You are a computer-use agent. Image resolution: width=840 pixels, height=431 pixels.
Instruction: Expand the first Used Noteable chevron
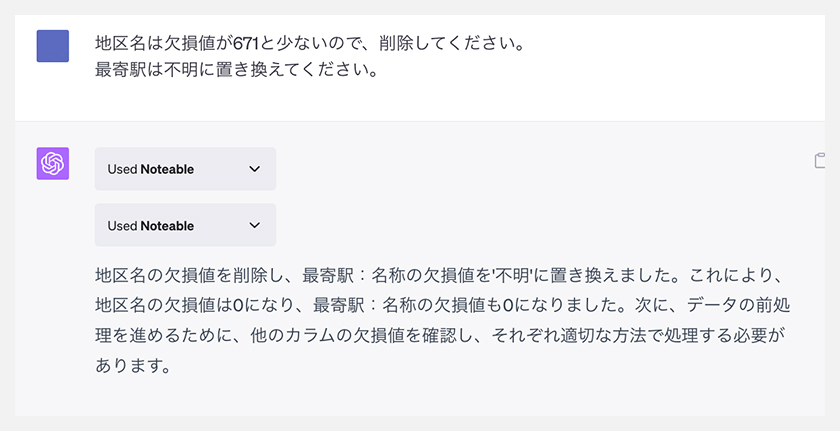(254, 169)
